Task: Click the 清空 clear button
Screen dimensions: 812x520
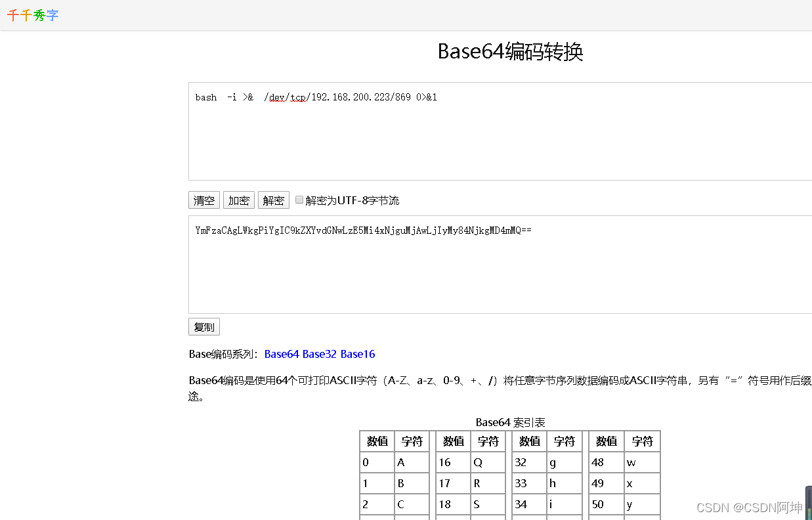Action: coord(204,200)
